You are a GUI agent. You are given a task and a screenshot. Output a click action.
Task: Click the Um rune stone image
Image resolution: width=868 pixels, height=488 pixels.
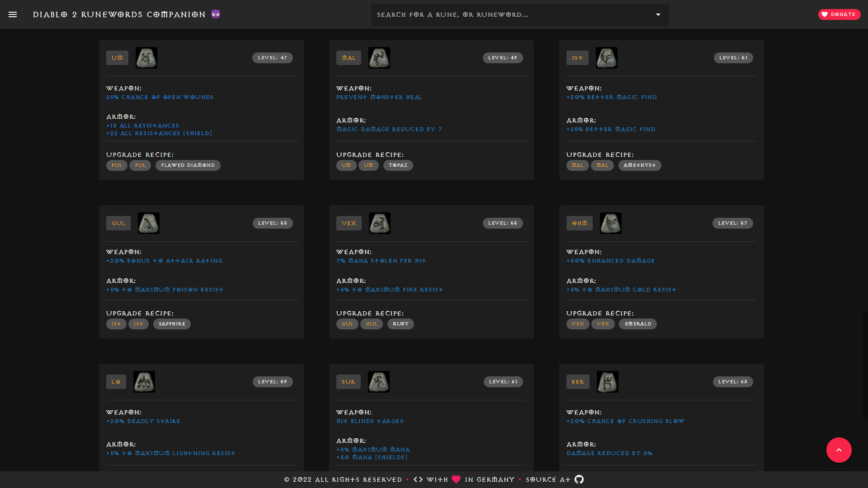point(146,58)
